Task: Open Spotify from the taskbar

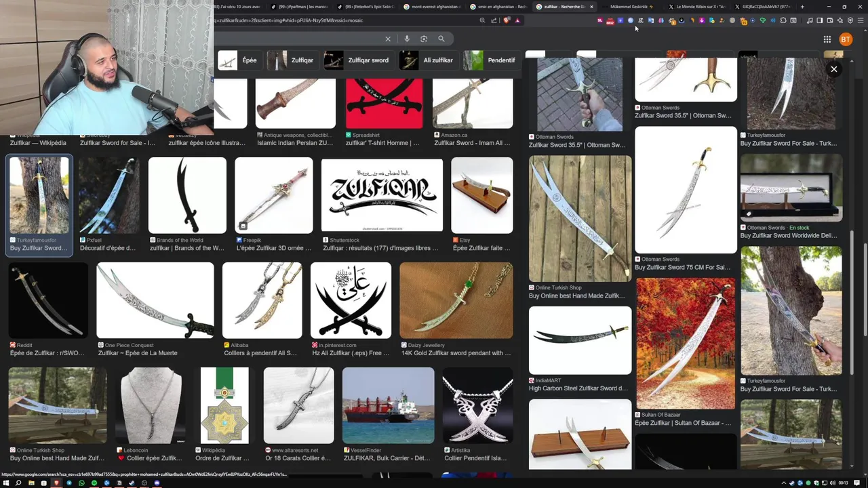Action: pos(94,483)
